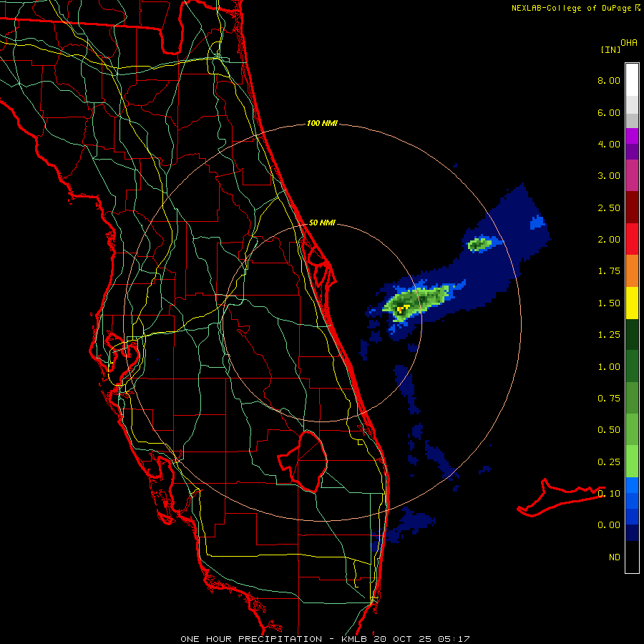The image size is (644, 644).
Task: Select the orange swatch beside 1.75
Action: [632, 271]
